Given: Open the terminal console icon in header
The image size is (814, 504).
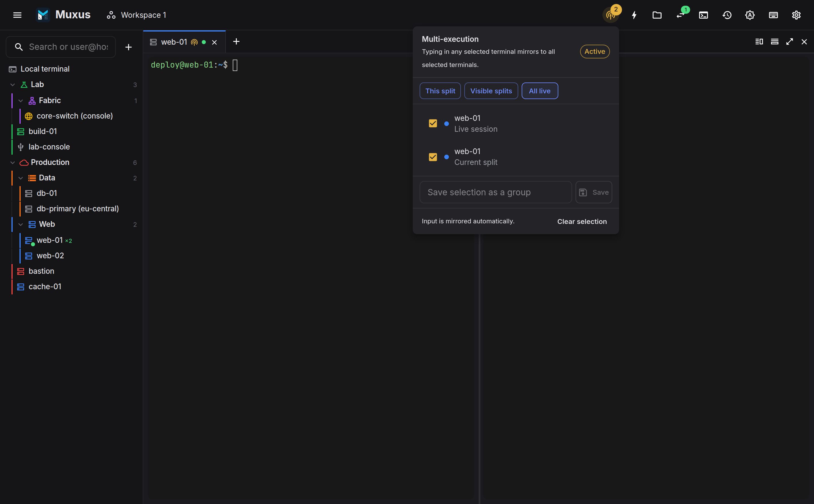Looking at the screenshot, I should pos(704,15).
